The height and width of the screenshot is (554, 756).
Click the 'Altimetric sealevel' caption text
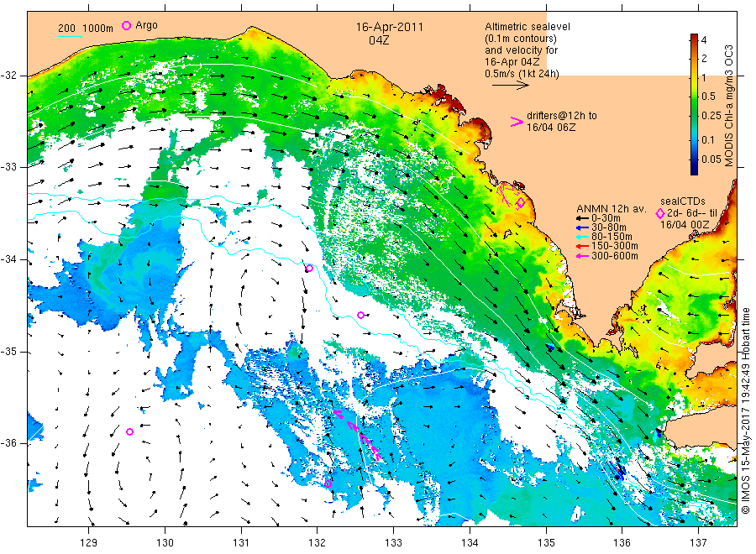pyautogui.click(x=527, y=27)
